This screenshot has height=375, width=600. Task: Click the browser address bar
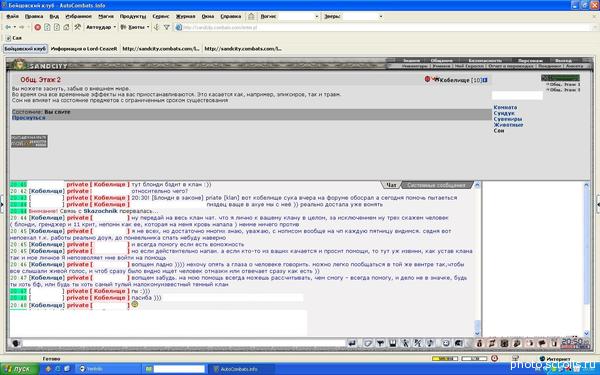click(x=386, y=27)
